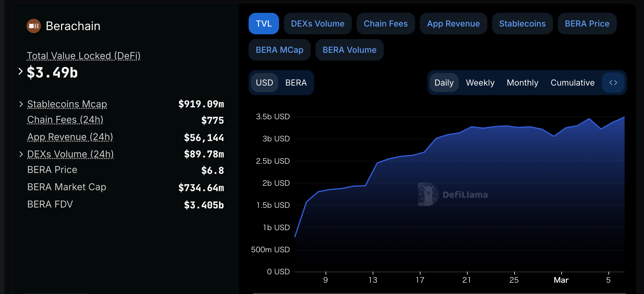The image size is (644, 294).
Task: Click the $6.8 price value
Action: point(212,171)
